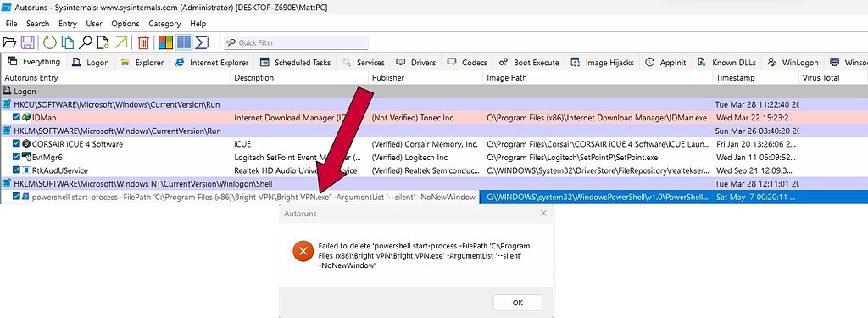Open the Entry menu

pyautogui.click(x=68, y=23)
